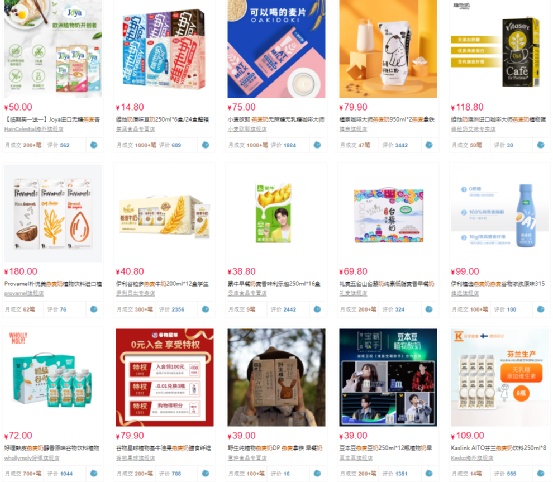Viewport: 553px width, 482px height.
Task: Open seller chat for the ¥109.00 Kaslink item
Action: (x=541, y=473)
